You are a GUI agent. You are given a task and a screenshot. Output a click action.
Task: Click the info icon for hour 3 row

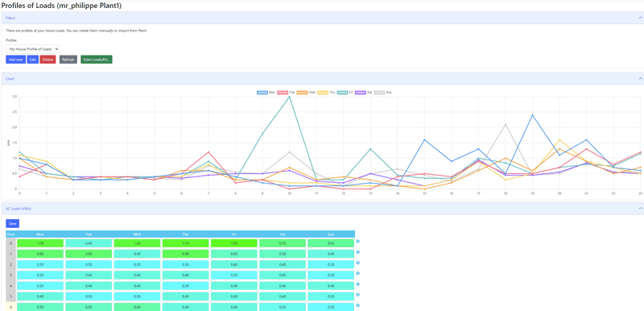[x=357, y=273]
